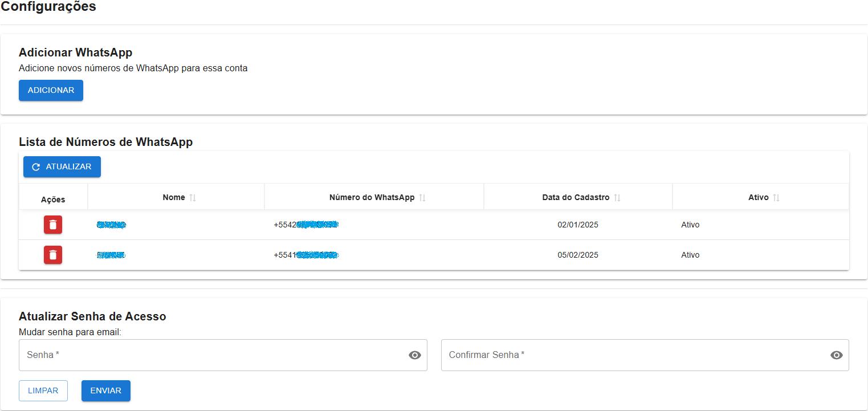Screen dimensions: 868x411
Task: Click into the Confirmar Senha field
Action: pos(633,355)
